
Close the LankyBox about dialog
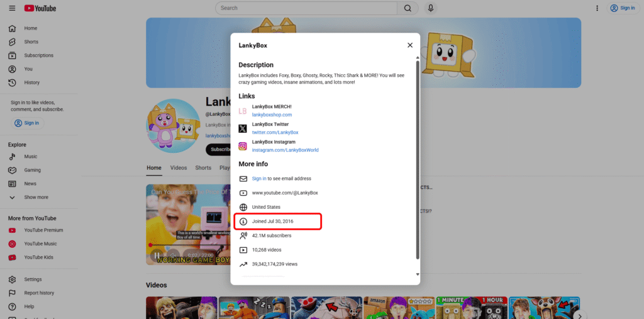point(410,45)
